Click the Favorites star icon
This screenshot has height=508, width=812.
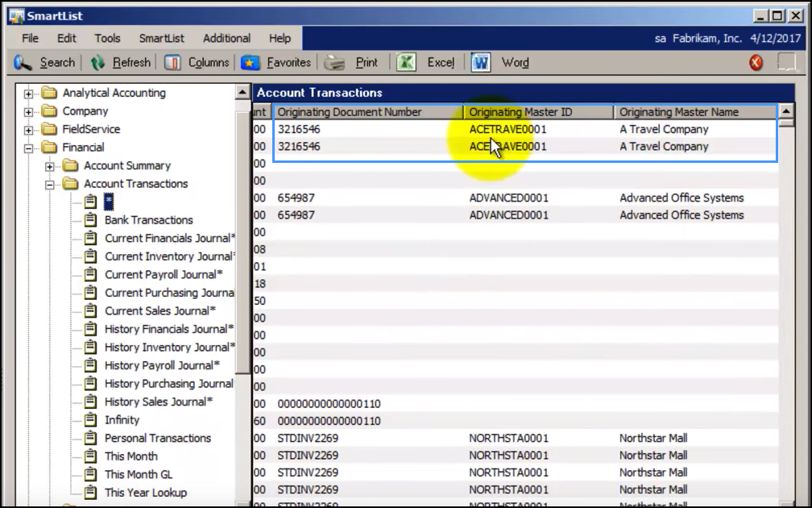(250, 63)
